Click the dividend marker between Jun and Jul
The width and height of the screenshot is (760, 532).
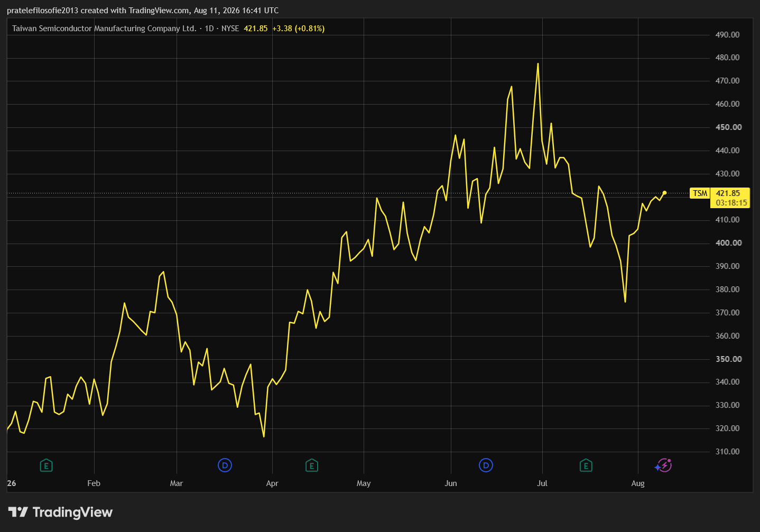tap(486, 465)
